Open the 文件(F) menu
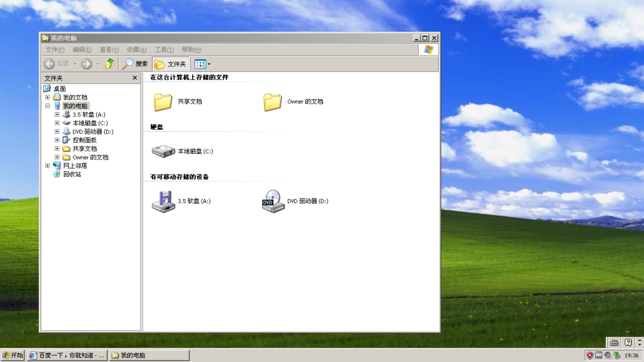The width and height of the screenshot is (644, 362). click(x=55, y=50)
